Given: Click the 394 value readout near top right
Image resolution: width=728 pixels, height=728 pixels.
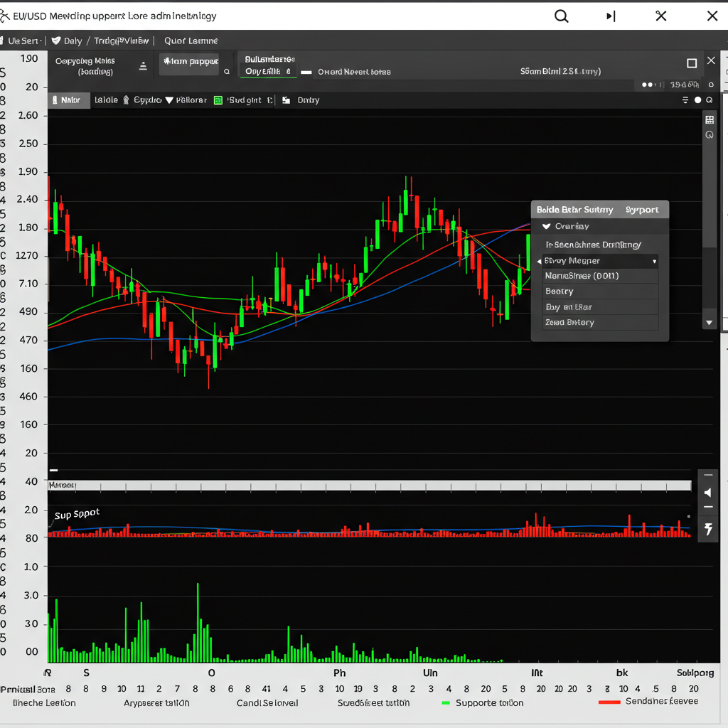Looking at the screenshot, I should 685,85.
